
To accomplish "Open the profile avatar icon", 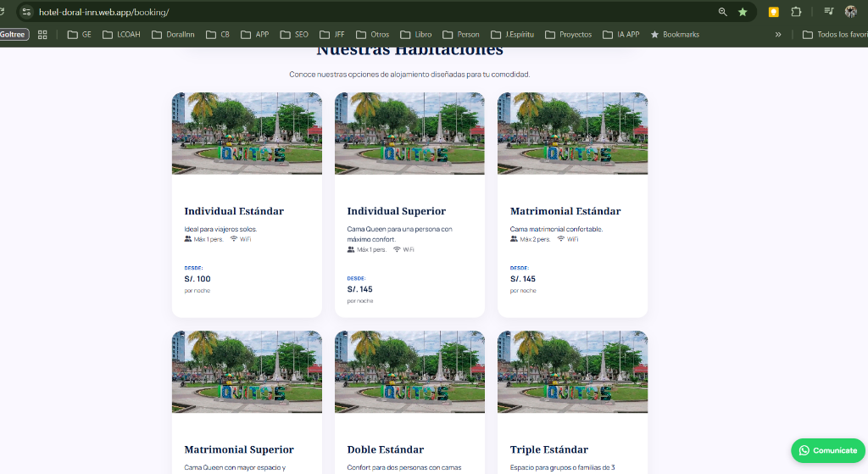I will [851, 12].
